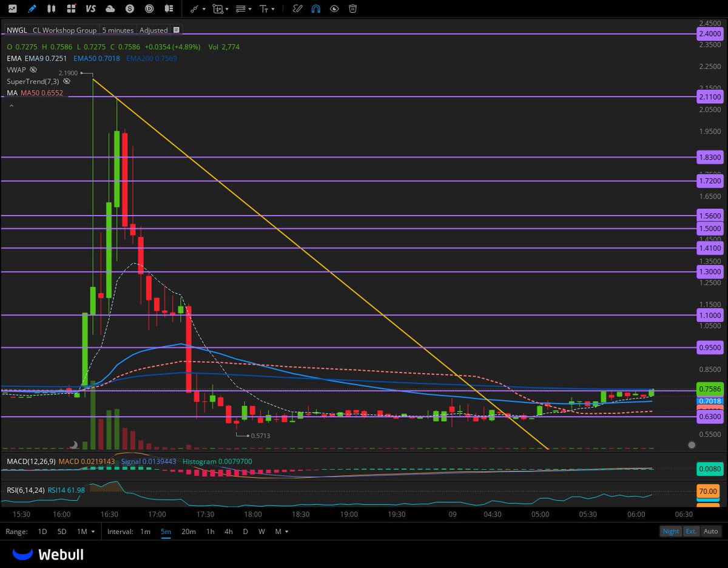Screen dimensions: 728x568
Task: Hide all drawings with eye icon
Action: pyautogui.click(x=334, y=8)
